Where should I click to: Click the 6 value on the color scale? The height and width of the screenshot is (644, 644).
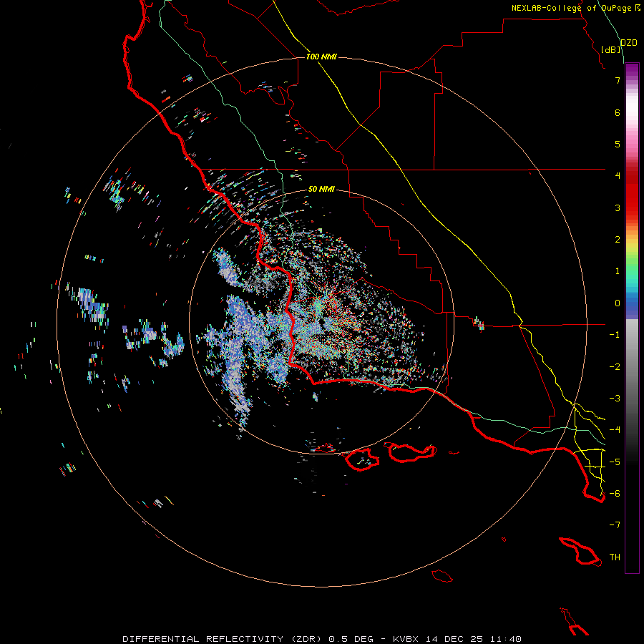click(x=618, y=112)
